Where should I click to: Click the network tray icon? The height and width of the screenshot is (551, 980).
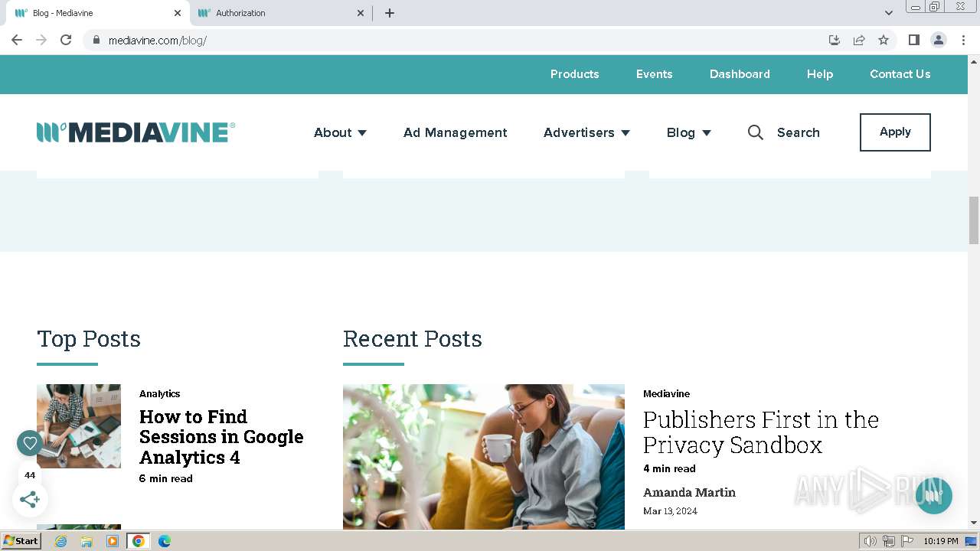tap(889, 541)
